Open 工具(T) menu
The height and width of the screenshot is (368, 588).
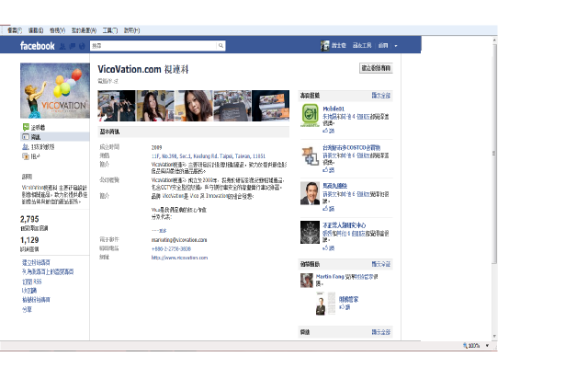click(x=110, y=30)
